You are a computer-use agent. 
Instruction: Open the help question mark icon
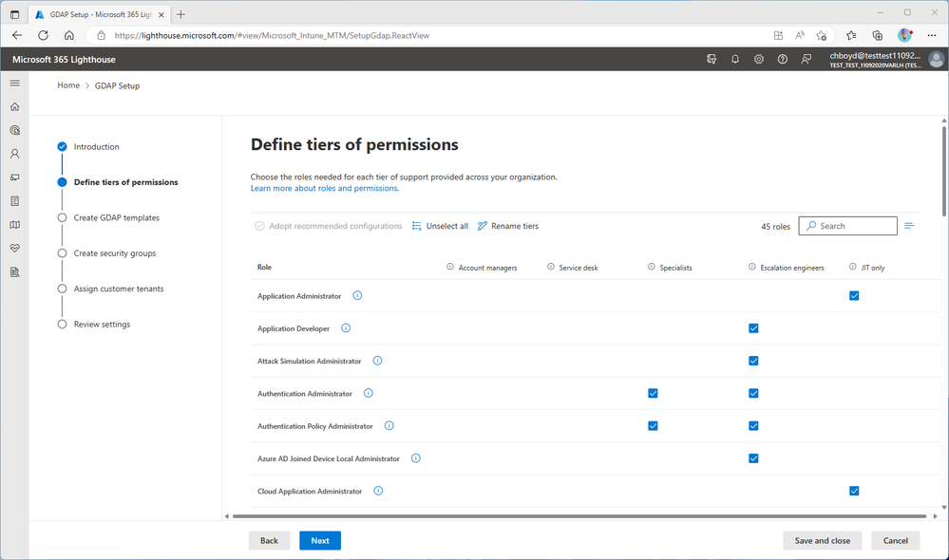pyautogui.click(x=783, y=59)
